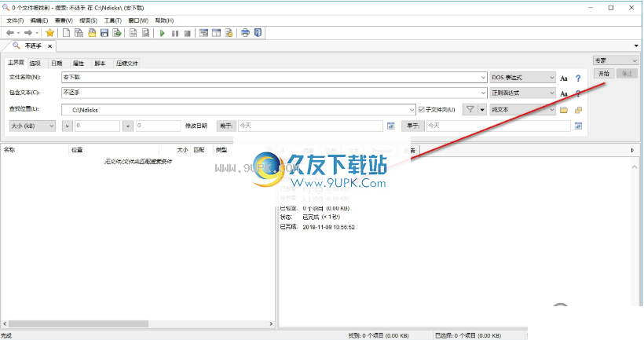
Task: Open the 文件(F) menu
Action: click(x=15, y=20)
